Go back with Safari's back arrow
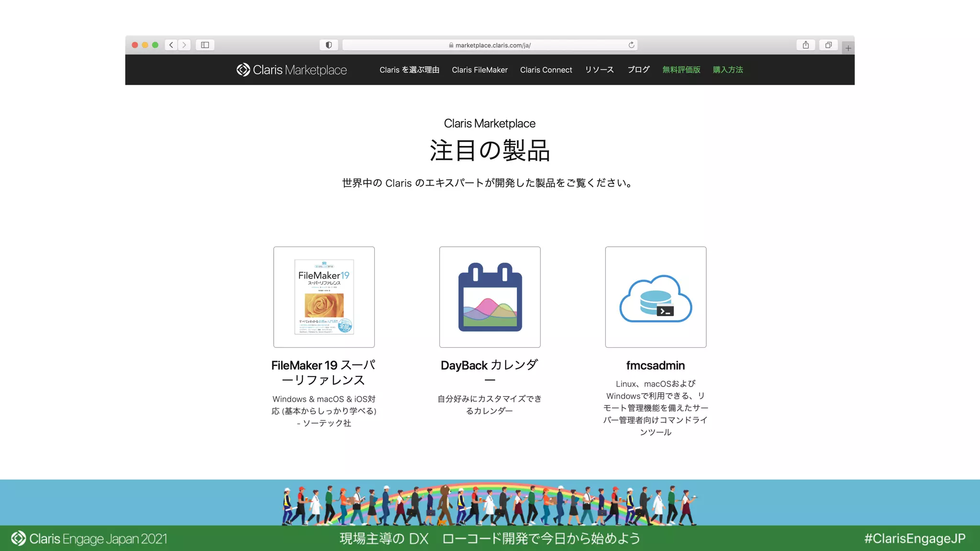The height and width of the screenshot is (551, 980). click(x=171, y=45)
